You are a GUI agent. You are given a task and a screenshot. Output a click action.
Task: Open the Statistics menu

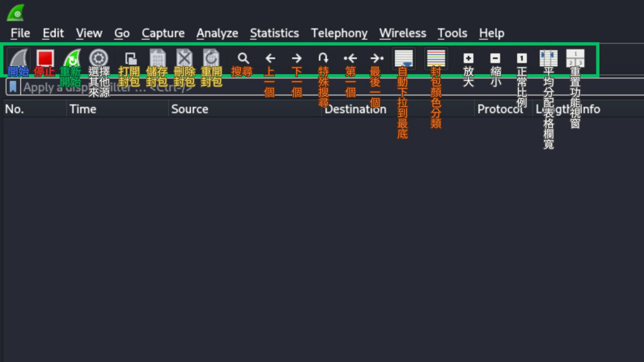274,33
